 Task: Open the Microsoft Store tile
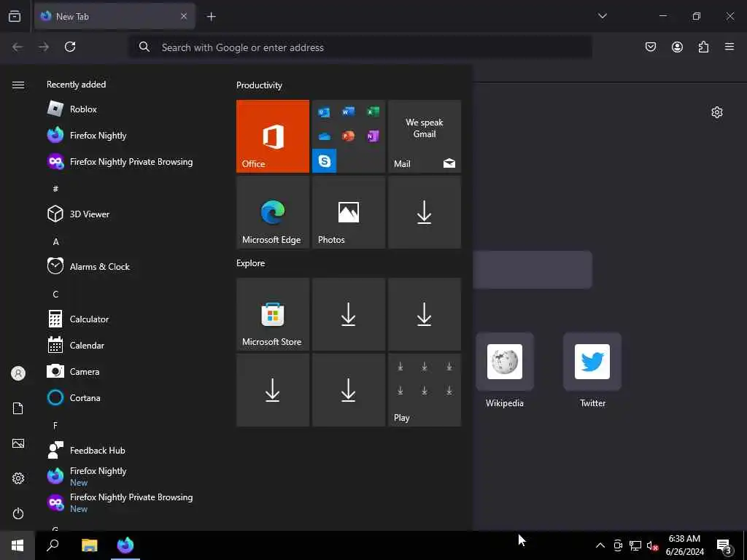(273, 314)
